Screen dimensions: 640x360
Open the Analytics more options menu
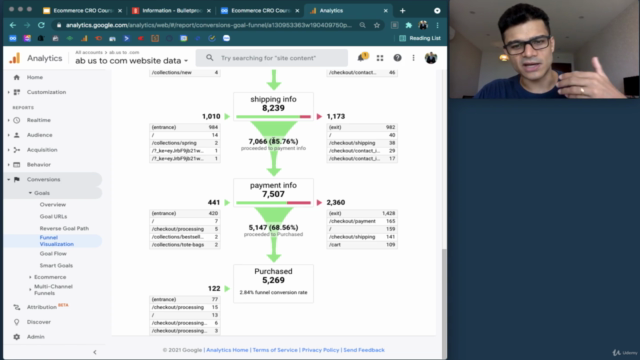(x=413, y=58)
